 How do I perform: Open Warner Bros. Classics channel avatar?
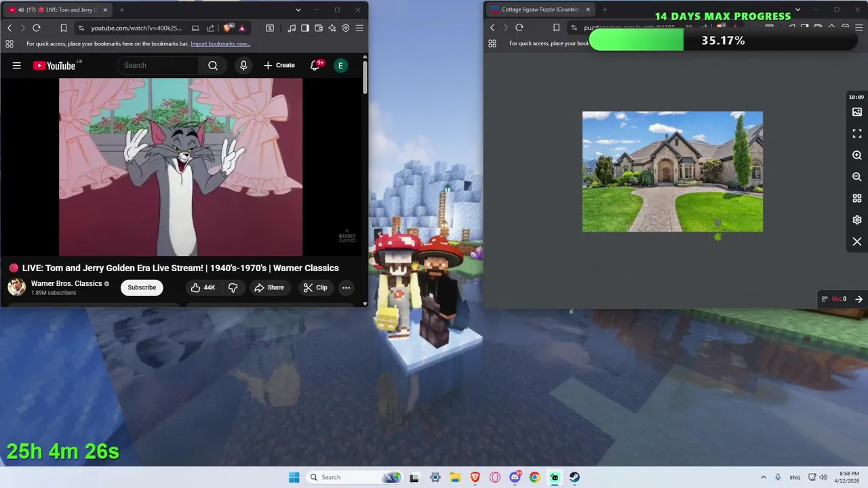coord(16,287)
